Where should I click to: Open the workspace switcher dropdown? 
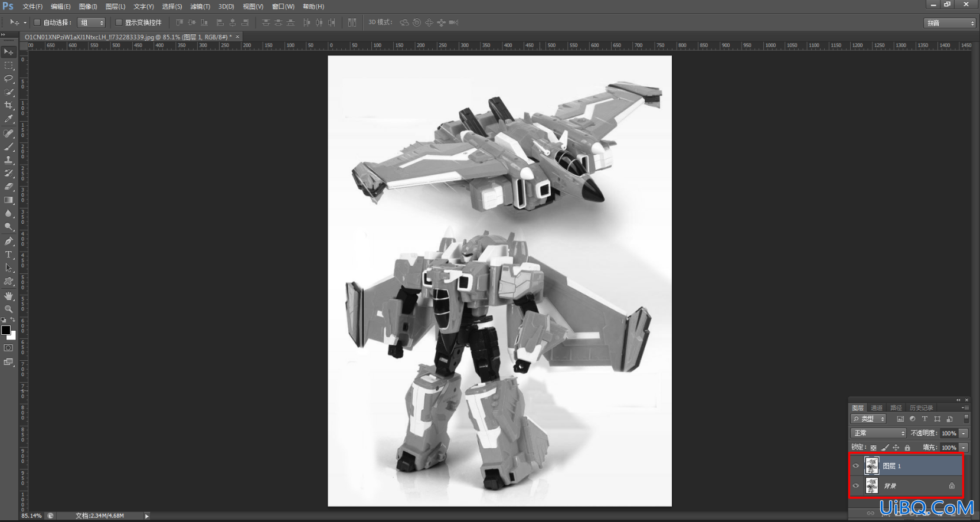point(950,23)
